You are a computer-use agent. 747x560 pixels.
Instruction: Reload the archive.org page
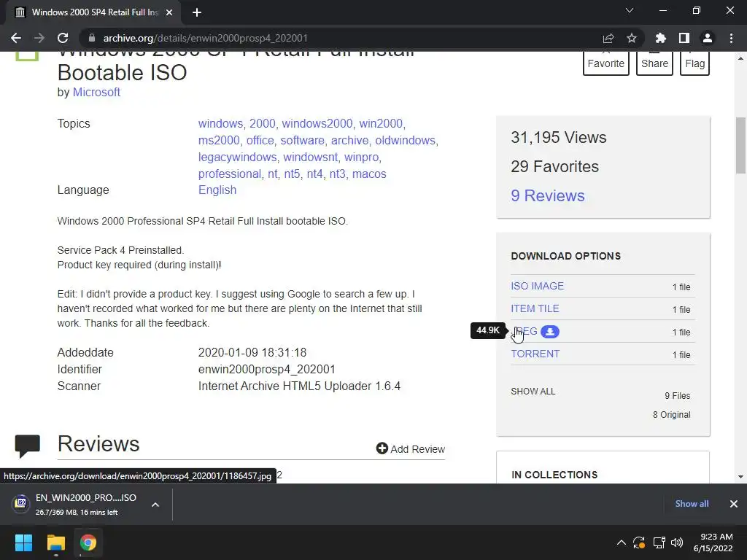(x=63, y=38)
